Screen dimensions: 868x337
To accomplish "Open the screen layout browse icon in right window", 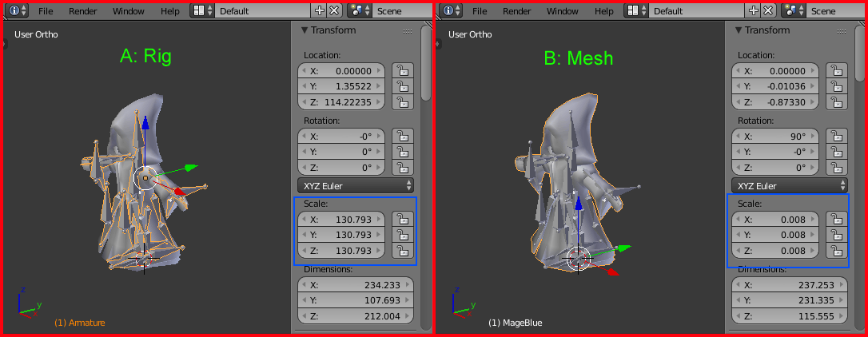I will pos(636,10).
